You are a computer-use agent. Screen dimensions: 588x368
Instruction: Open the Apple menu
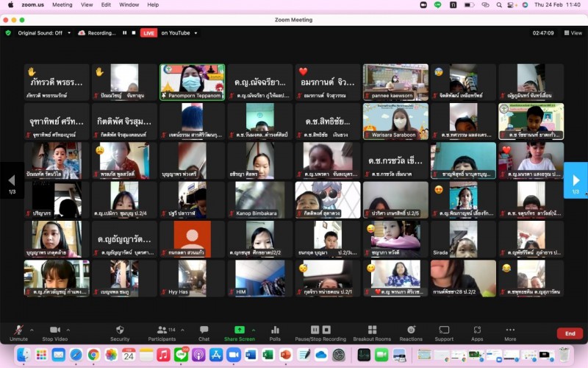point(10,5)
